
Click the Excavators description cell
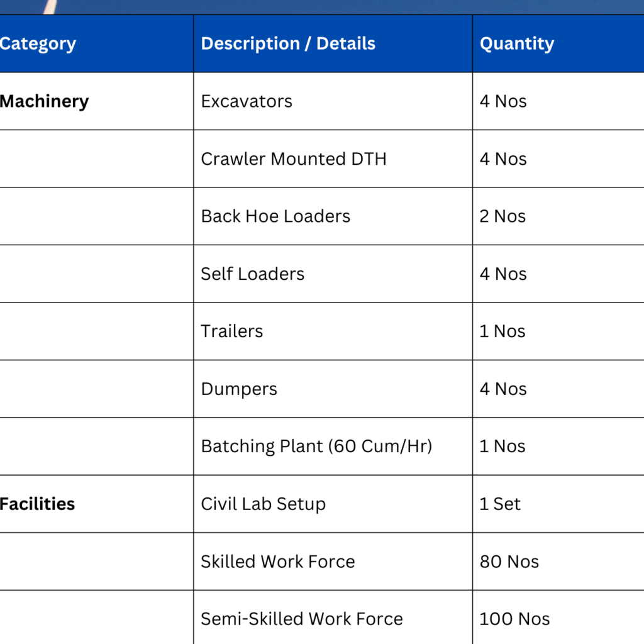tap(247, 101)
